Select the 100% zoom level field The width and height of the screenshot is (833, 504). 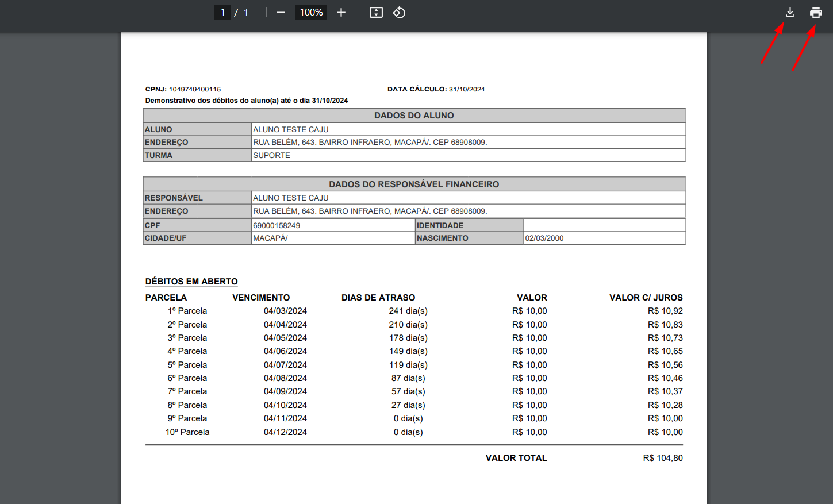[311, 12]
